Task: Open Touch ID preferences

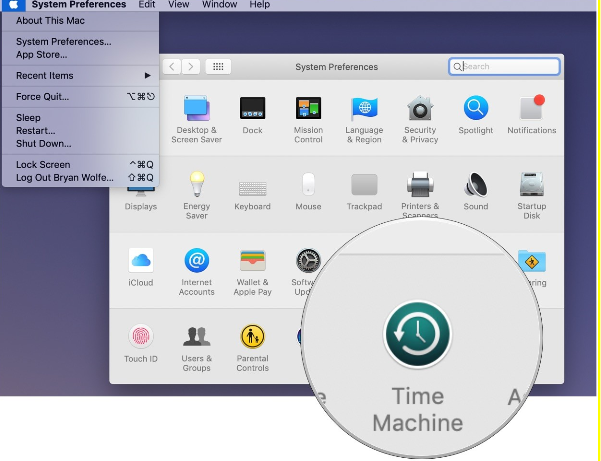Action: click(141, 344)
